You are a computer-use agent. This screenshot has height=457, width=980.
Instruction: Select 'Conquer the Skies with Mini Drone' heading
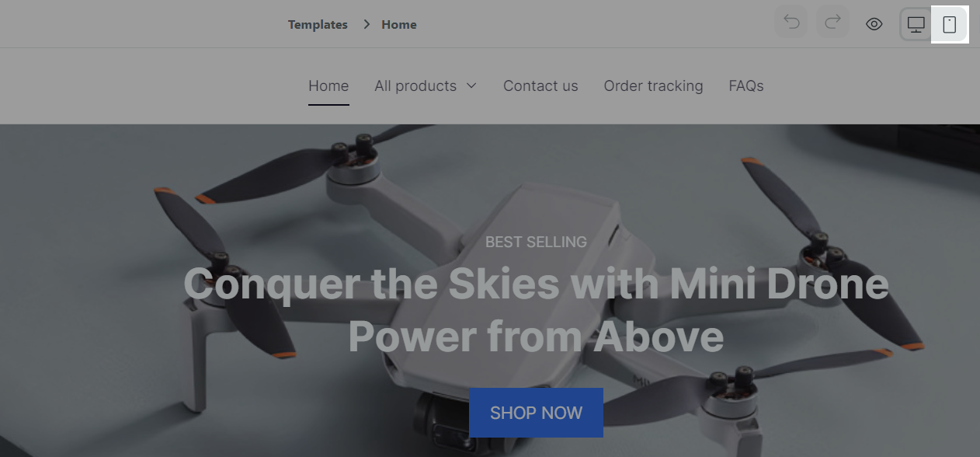click(536, 283)
